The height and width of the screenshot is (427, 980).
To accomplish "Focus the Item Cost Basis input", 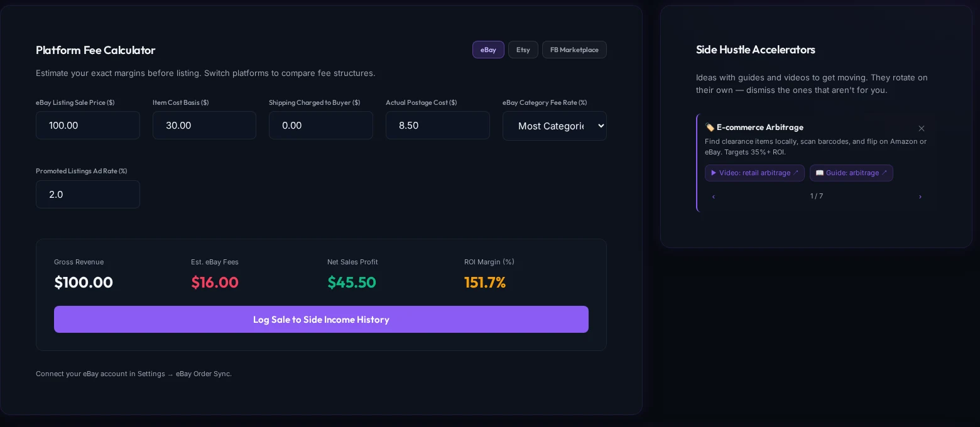I will tap(204, 126).
